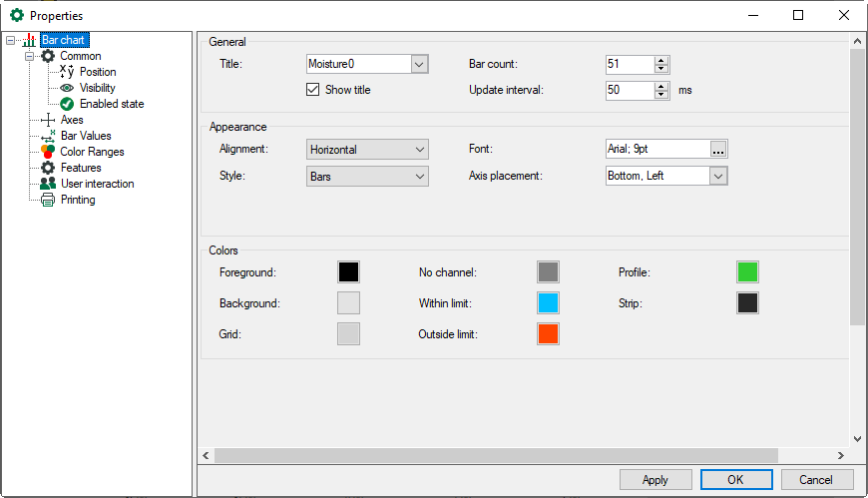Uncheck the Show title checkbox
The image size is (868, 498).
[x=313, y=90]
